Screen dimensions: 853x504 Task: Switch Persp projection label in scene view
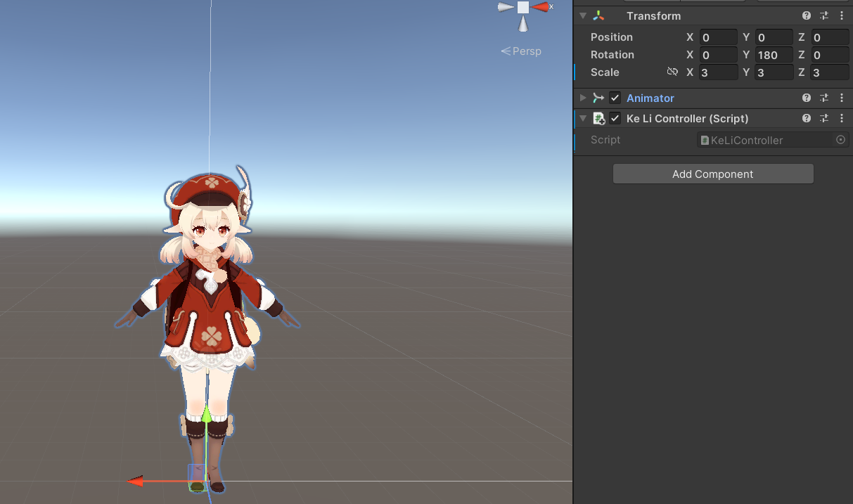521,51
